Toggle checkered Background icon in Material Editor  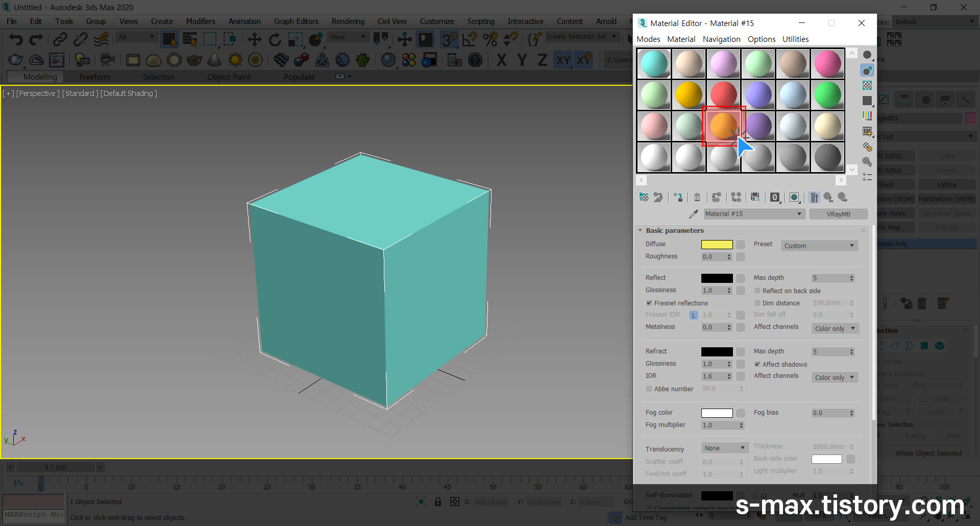[867, 85]
